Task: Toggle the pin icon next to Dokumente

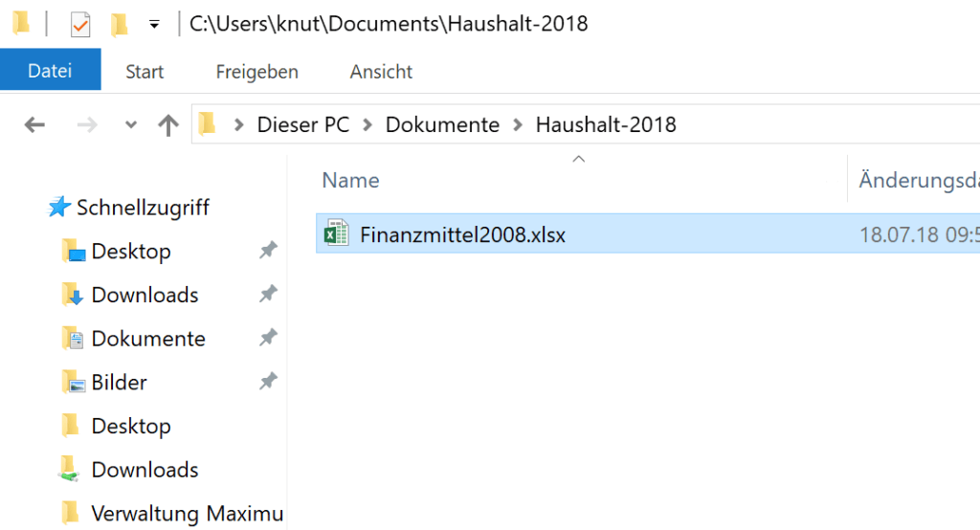Action: pos(268,338)
